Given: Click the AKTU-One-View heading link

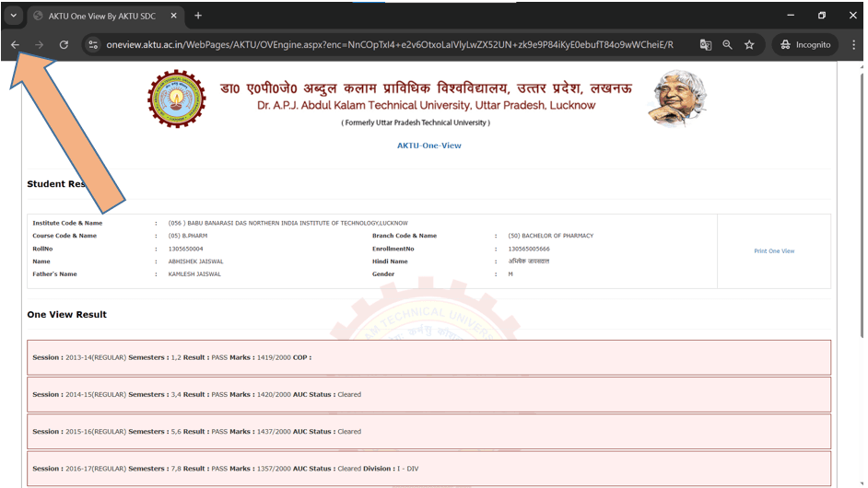Looking at the screenshot, I should point(429,145).
